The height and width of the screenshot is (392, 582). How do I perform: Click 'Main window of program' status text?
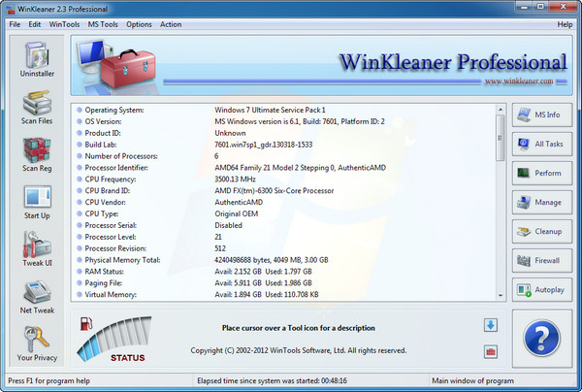click(473, 381)
